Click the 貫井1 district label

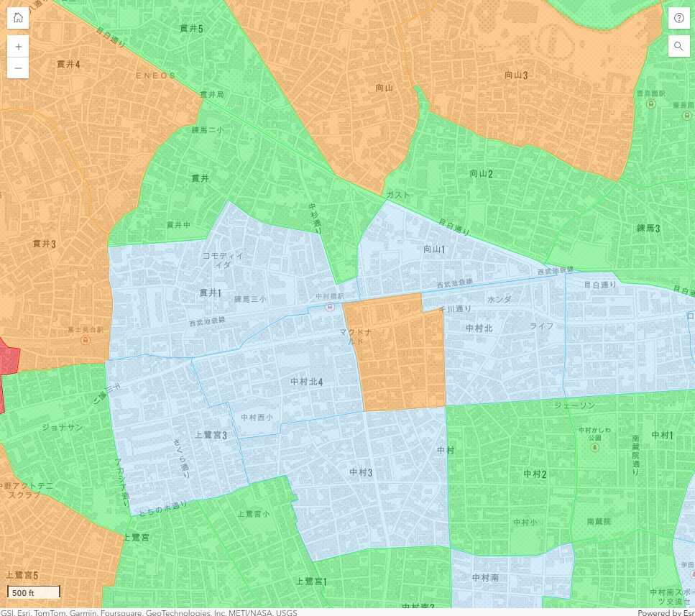[x=211, y=293]
